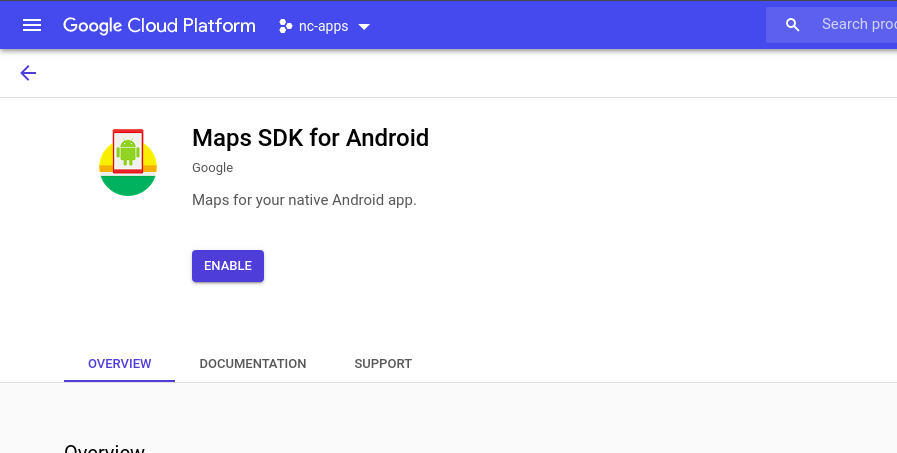
Task: Click the search magnifier icon
Action: coord(792,25)
